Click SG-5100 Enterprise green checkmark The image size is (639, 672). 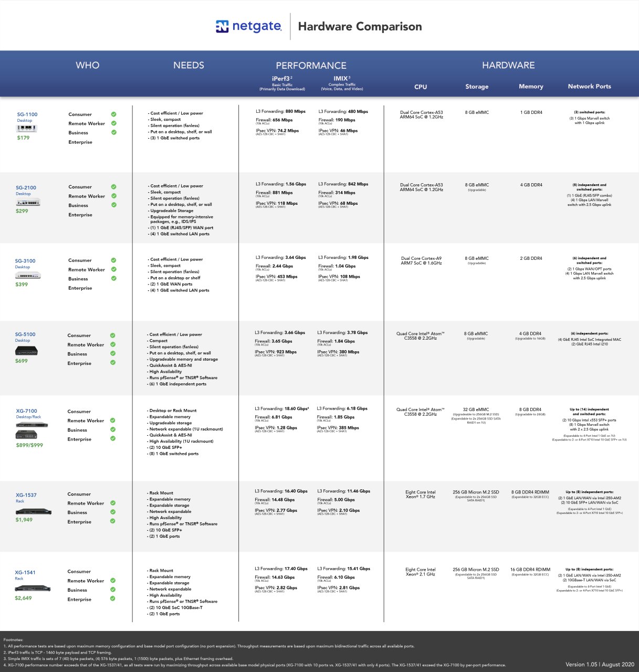pyautogui.click(x=113, y=363)
